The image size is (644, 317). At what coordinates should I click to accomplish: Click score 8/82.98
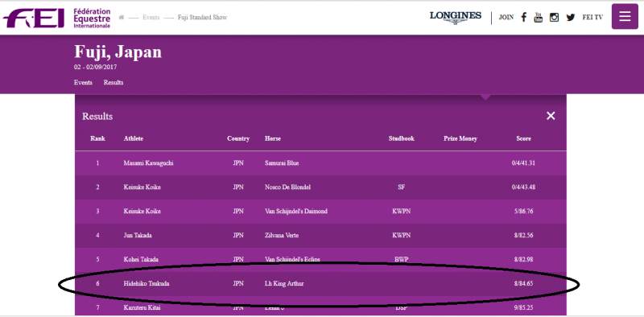(x=524, y=260)
